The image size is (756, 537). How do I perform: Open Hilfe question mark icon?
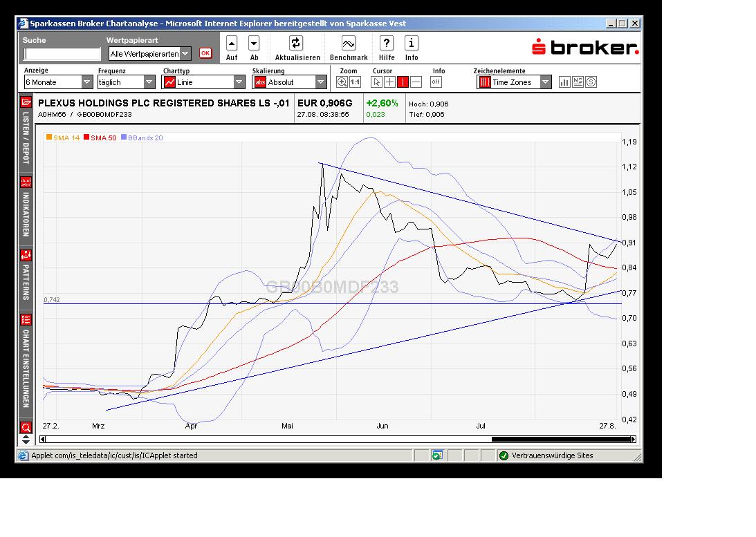[386, 44]
